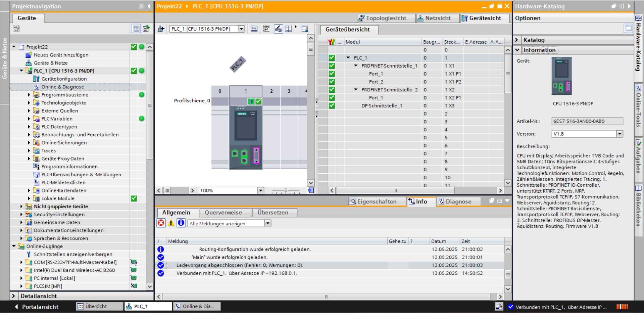This screenshot has height=313, width=644.
Task: Click the collapse arrow of Projektnavigation header
Action: [149, 6]
